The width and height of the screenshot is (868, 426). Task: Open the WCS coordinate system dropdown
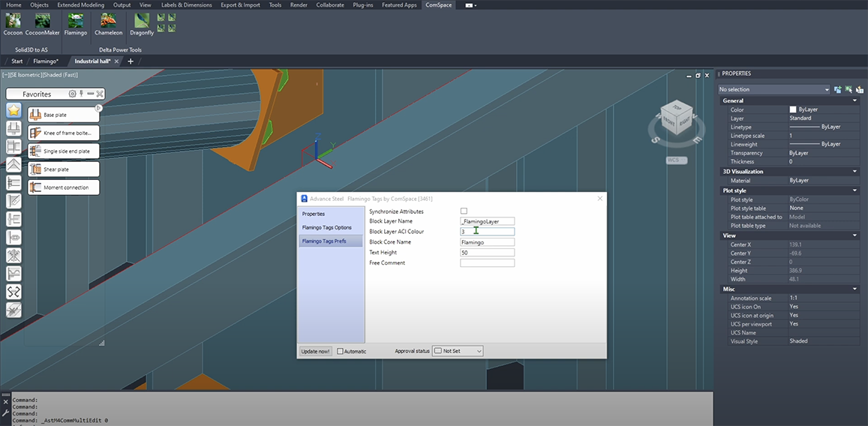click(677, 160)
